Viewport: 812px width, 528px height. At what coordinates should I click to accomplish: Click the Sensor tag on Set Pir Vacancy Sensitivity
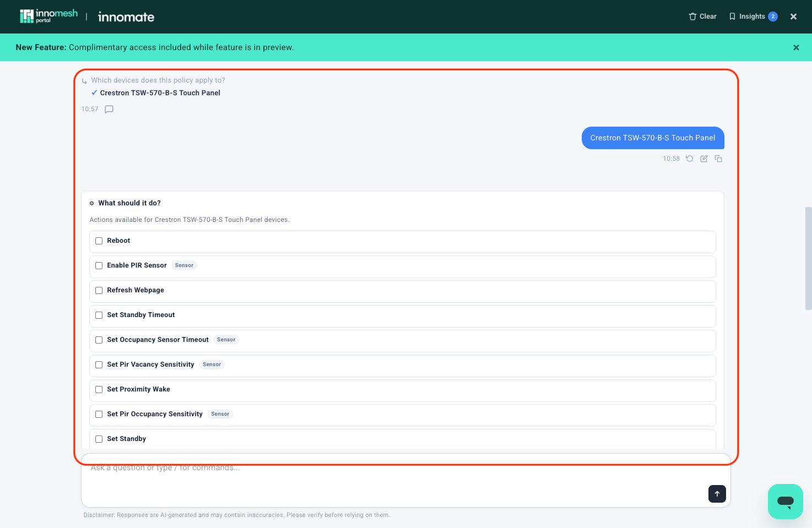(x=212, y=364)
